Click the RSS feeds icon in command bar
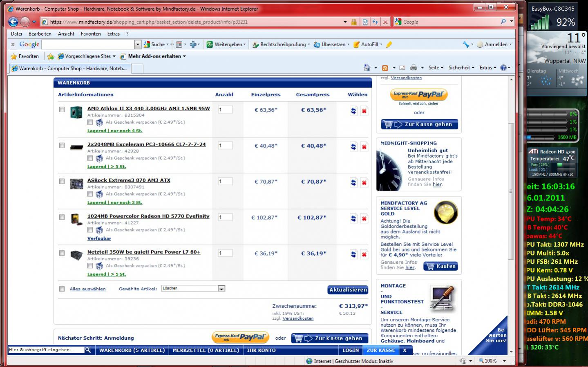This screenshot has width=588, height=367. [x=385, y=68]
